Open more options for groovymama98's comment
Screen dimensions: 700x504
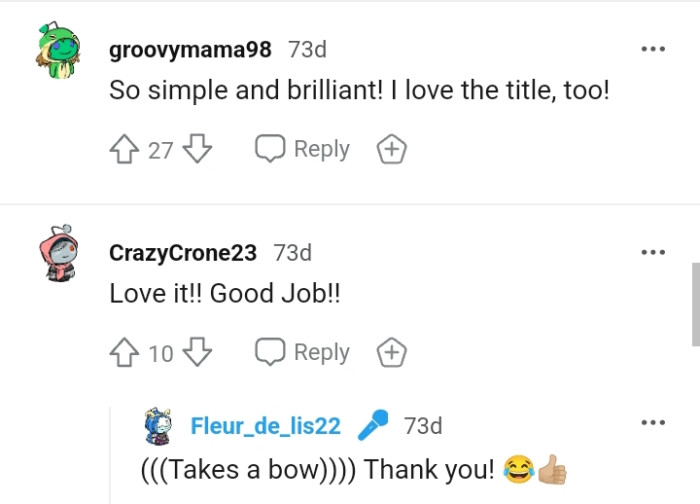(x=653, y=48)
